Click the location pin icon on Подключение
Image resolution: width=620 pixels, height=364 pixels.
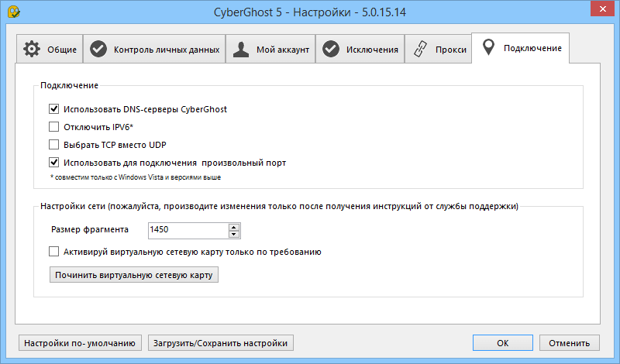pos(487,49)
